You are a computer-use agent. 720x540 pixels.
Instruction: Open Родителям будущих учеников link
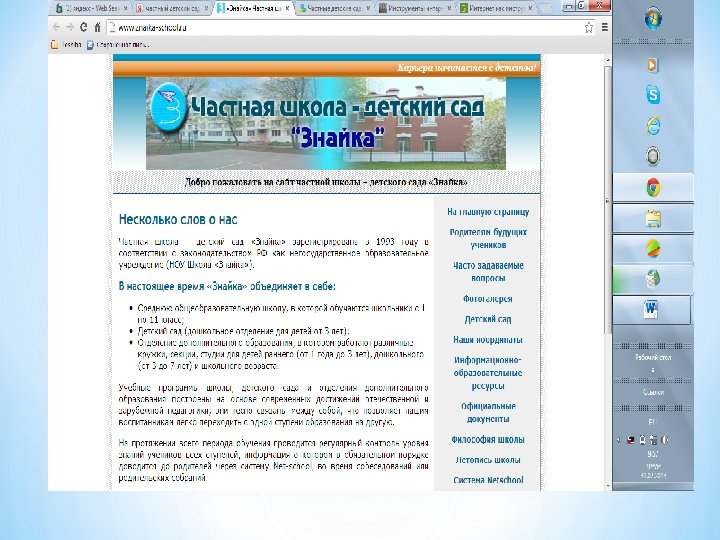click(488, 238)
